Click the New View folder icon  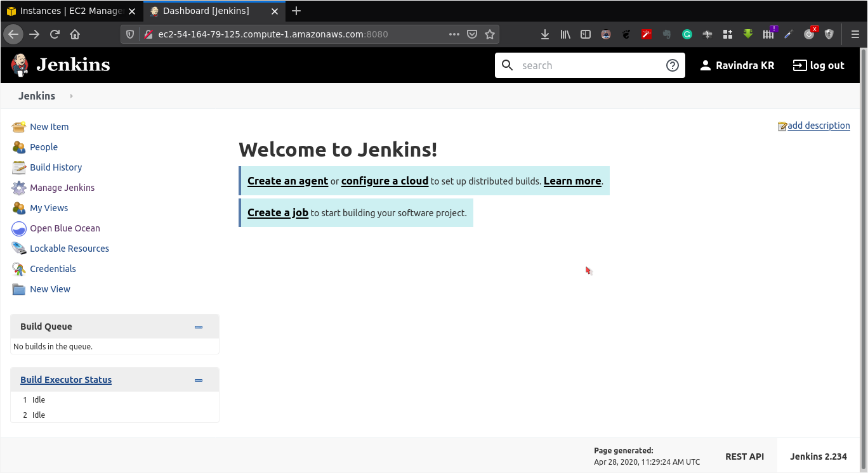click(19, 289)
